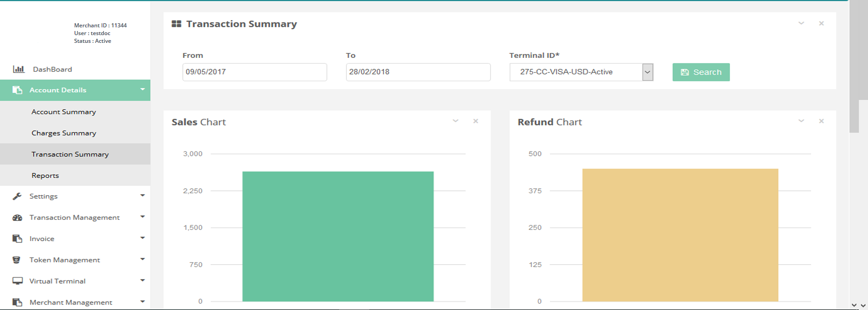Go to Reports submenu item
868x310 pixels.
(45, 176)
